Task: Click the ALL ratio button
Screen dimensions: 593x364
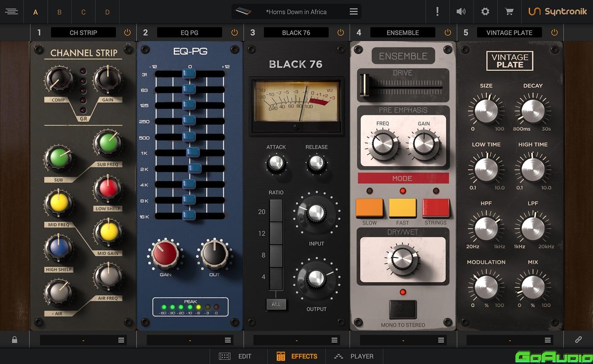Action: (x=276, y=304)
